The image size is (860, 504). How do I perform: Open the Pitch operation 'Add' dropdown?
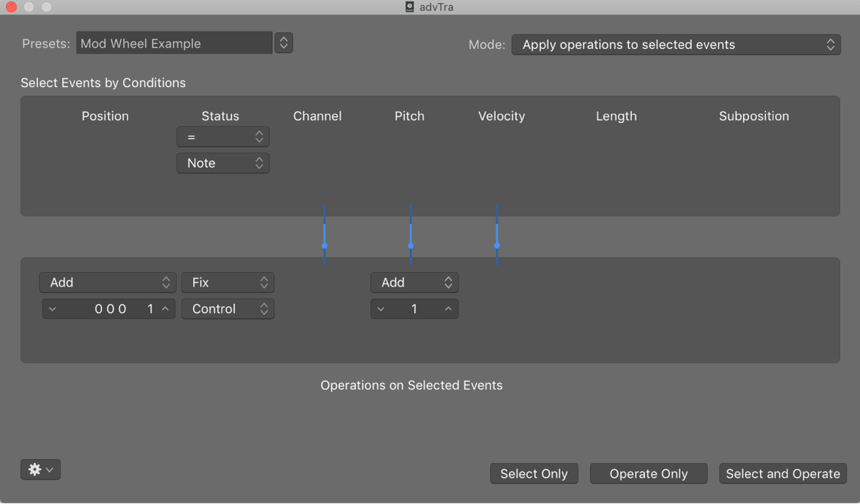pyautogui.click(x=414, y=283)
